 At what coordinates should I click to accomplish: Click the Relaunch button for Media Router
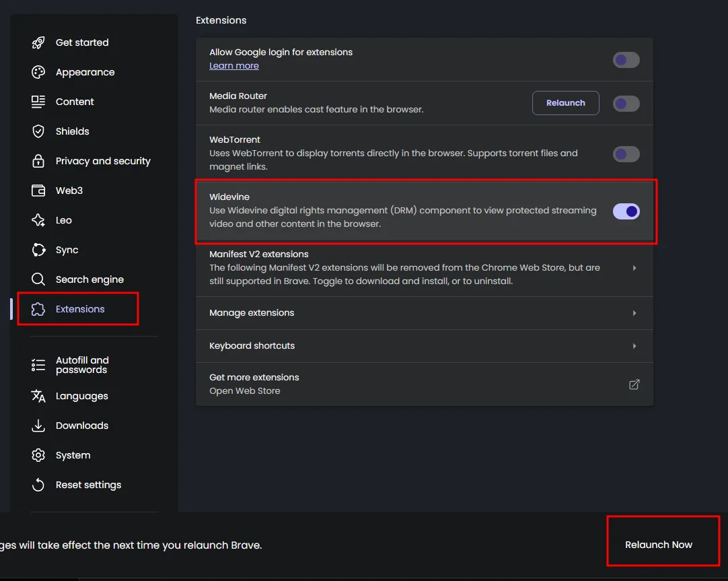point(565,103)
